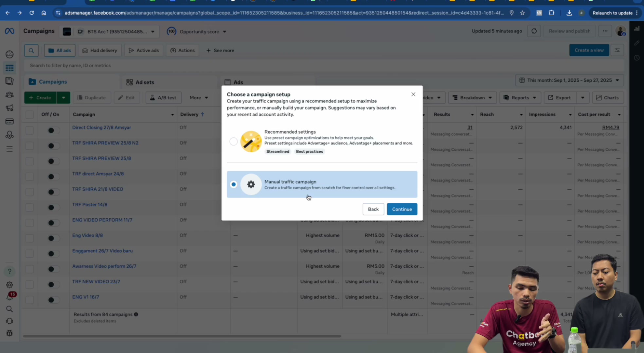Click the Create a view button

tap(589, 50)
